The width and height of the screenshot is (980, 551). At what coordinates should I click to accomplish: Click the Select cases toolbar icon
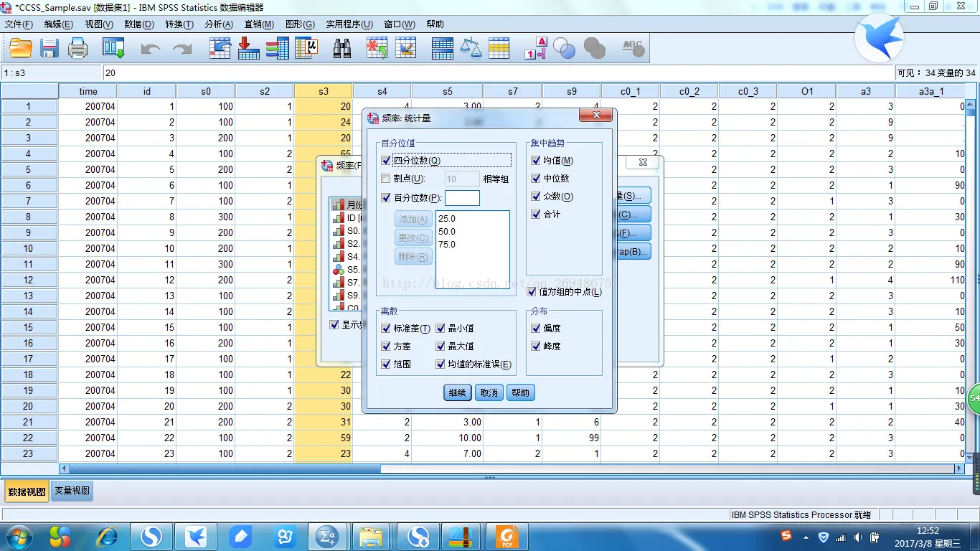tap(499, 48)
